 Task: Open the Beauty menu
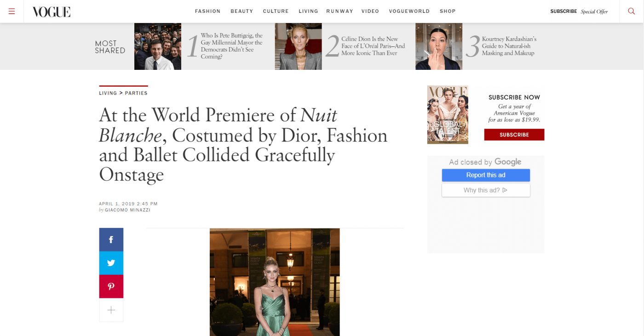pyautogui.click(x=242, y=11)
